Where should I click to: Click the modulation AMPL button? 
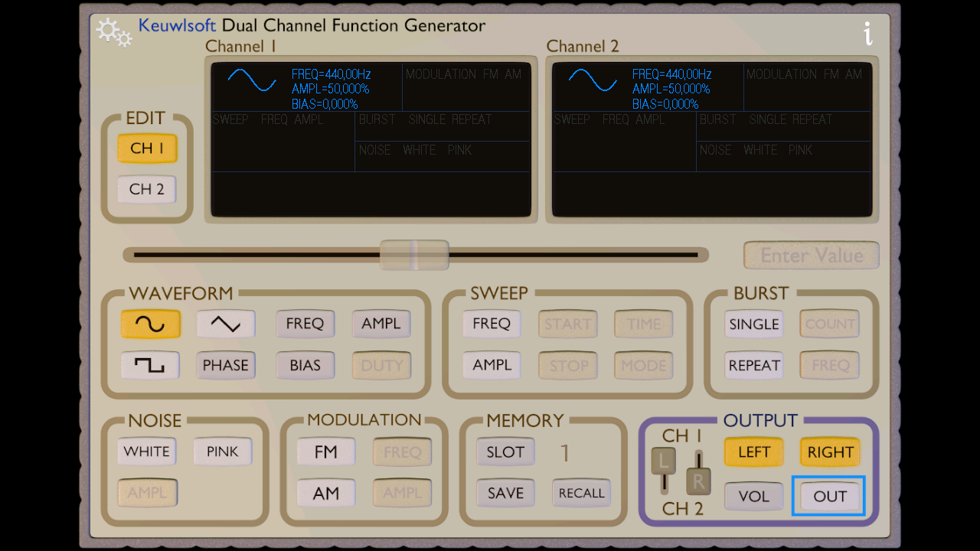pos(403,493)
